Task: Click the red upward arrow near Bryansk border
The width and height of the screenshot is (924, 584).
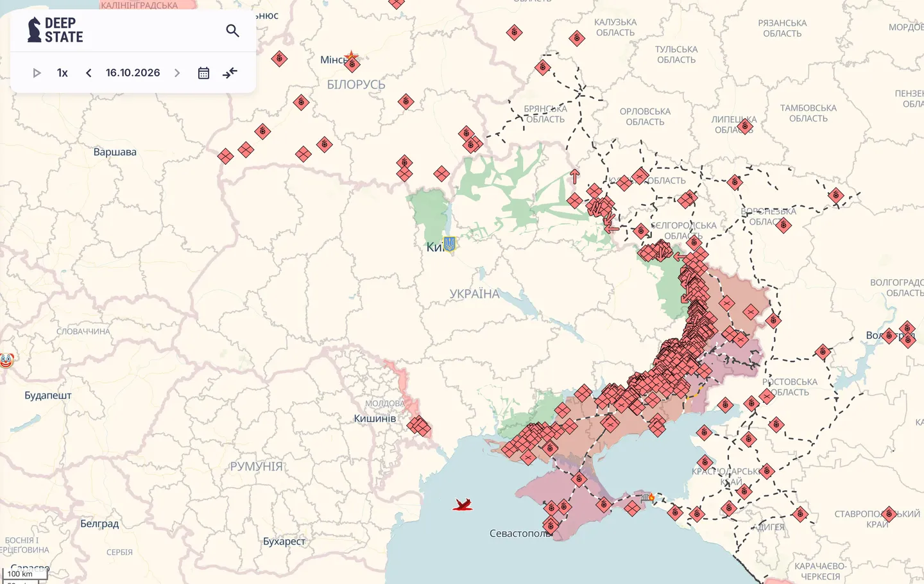Action: tap(574, 176)
